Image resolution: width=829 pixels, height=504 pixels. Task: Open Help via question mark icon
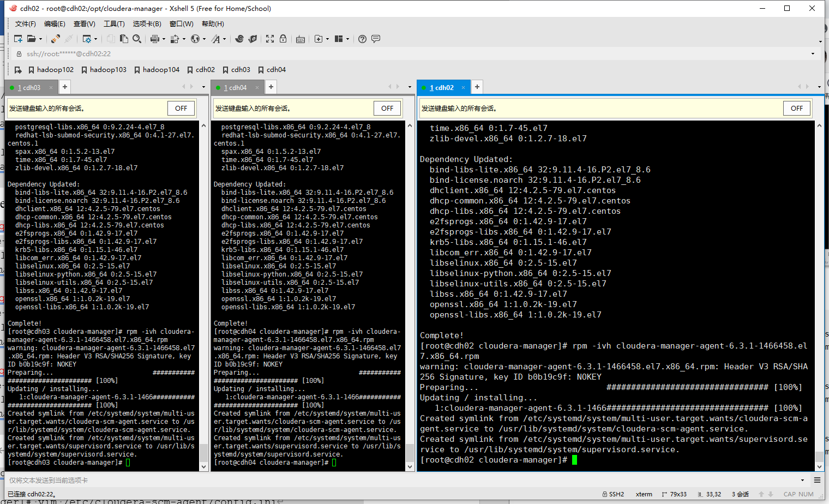[362, 39]
